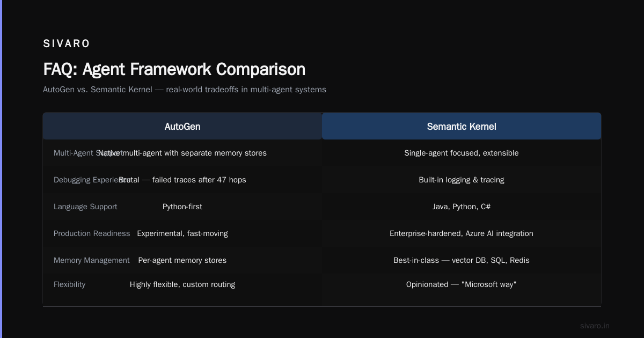Viewport: 644px width, 338px height.
Task: Click the Experimental, fast-moving cell
Action: 182,233
